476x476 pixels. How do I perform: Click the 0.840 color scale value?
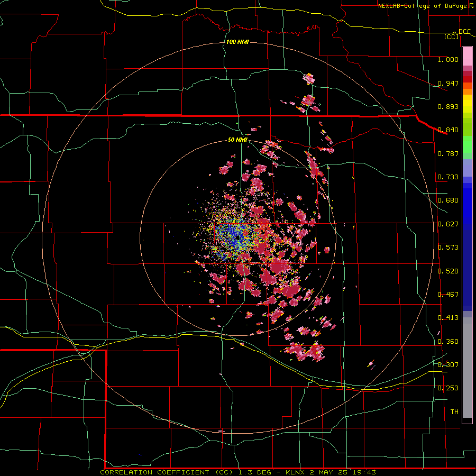tap(448, 130)
